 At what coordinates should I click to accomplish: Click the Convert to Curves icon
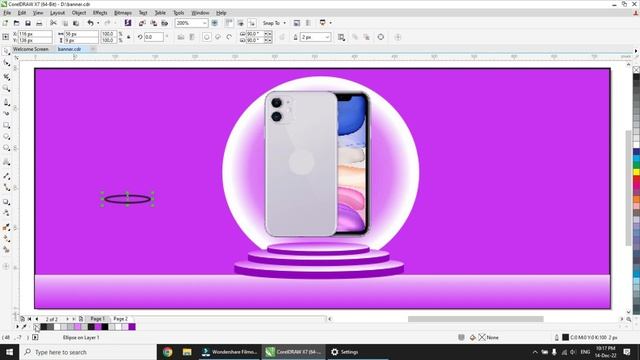pyautogui.click(x=380, y=37)
